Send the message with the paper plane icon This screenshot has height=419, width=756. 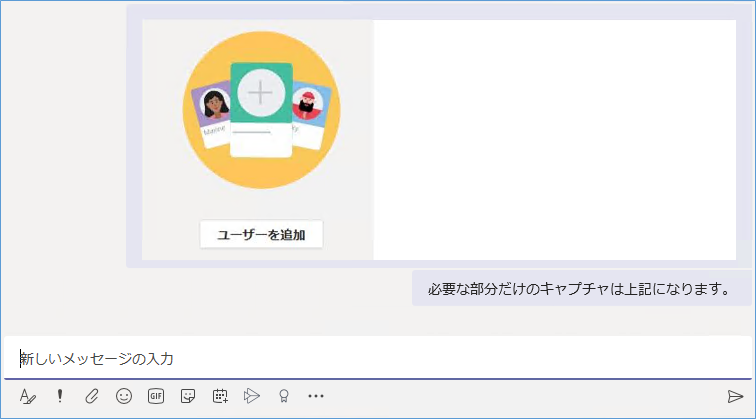(x=736, y=396)
